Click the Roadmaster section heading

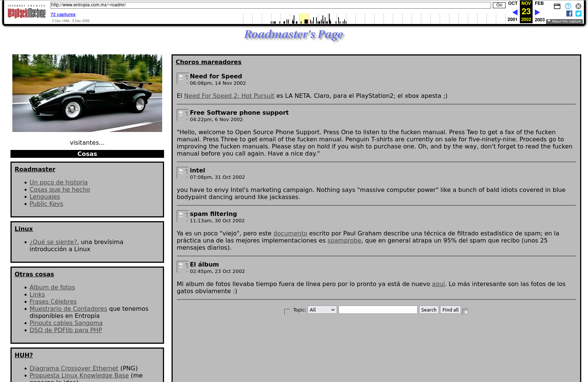[x=35, y=169]
